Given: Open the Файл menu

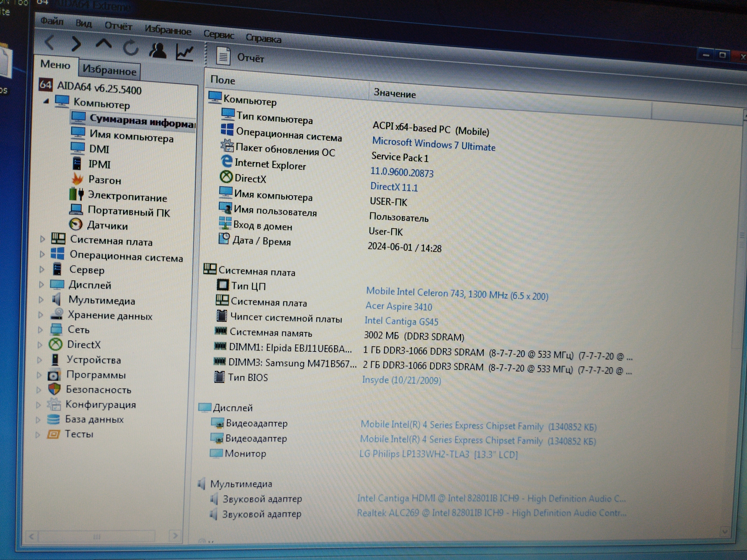Looking at the screenshot, I should point(52,21).
